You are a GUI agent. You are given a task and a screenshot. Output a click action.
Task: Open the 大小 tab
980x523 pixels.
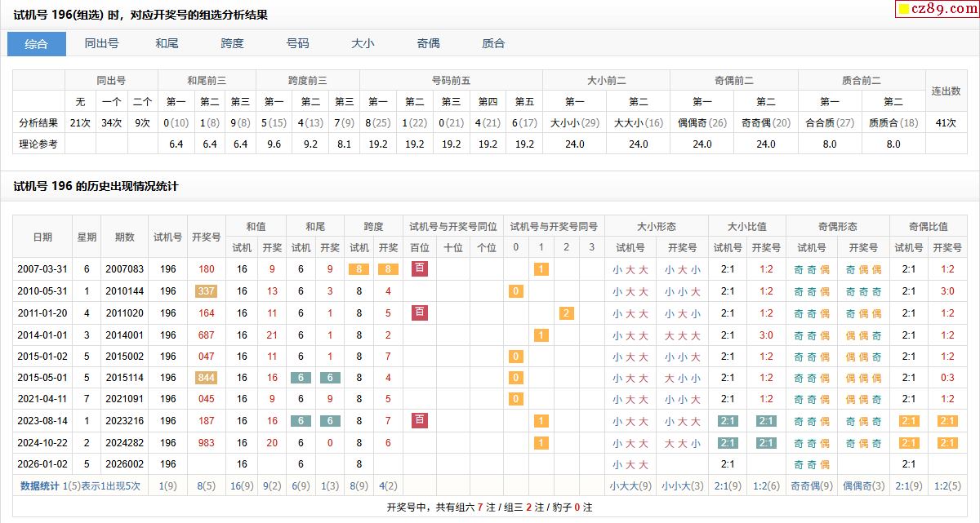point(363,44)
